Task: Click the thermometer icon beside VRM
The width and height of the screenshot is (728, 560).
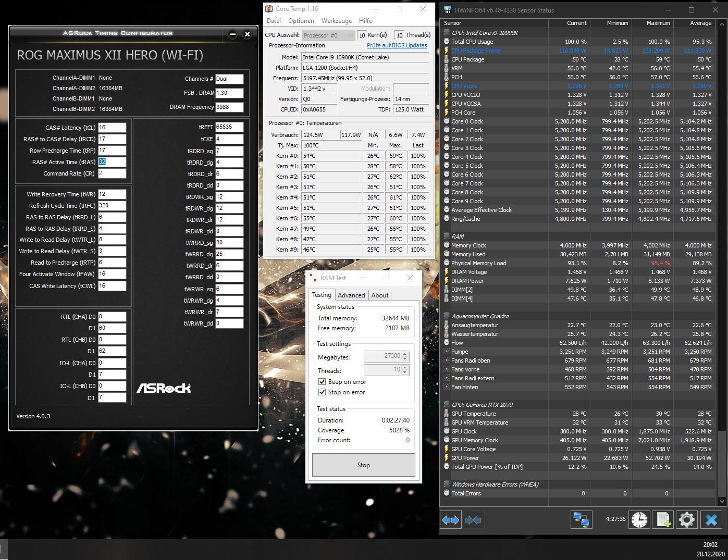Action: pyautogui.click(x=447, y=68)
